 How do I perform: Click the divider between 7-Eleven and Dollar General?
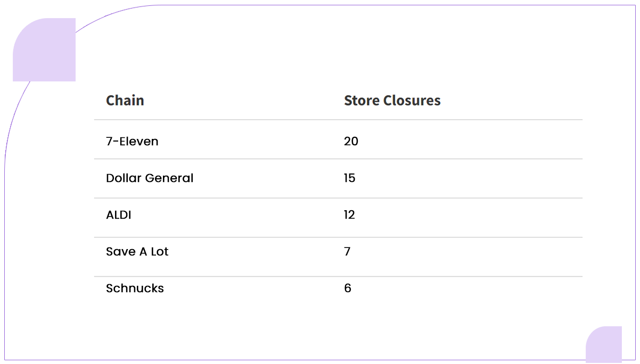coord(338,159)
